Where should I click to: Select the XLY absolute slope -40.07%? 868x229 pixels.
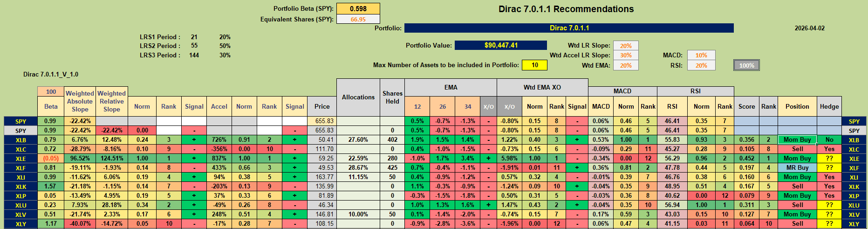click(80, 223)
